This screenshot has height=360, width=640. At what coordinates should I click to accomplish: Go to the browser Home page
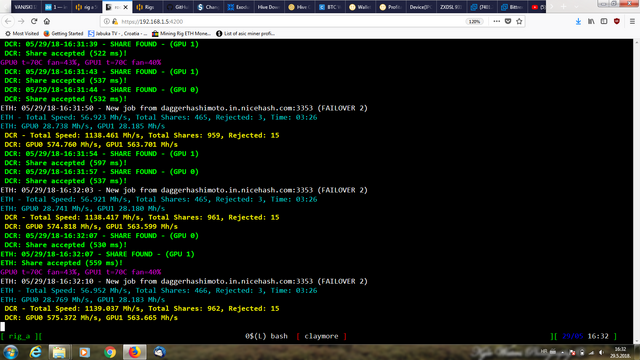47,21
